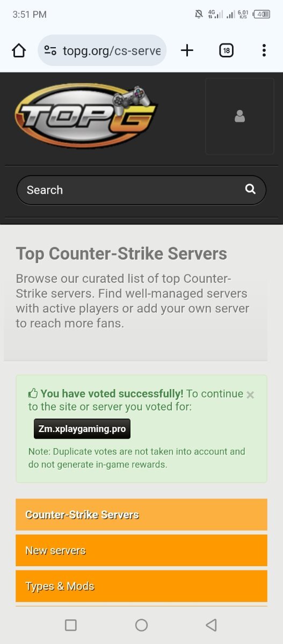
Task: Tap the thumbs-up voted icon
Action: 33,393
